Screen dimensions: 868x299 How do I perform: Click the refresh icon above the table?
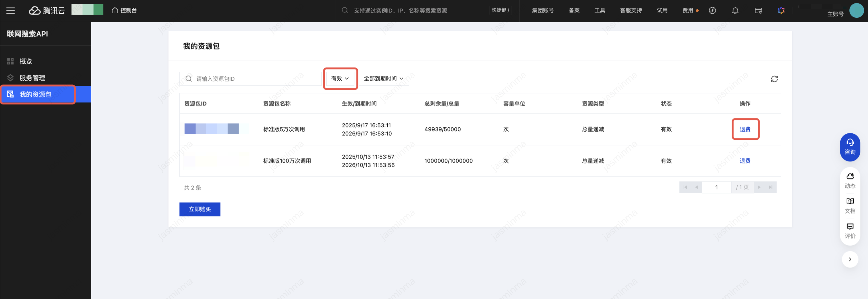point(774,79)
